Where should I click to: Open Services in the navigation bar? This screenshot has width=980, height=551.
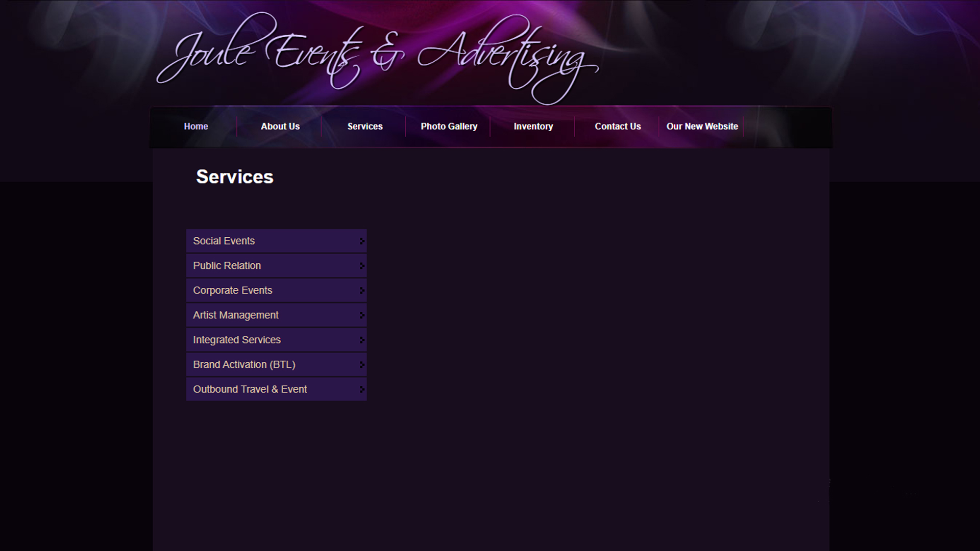[x=365, y=127]
